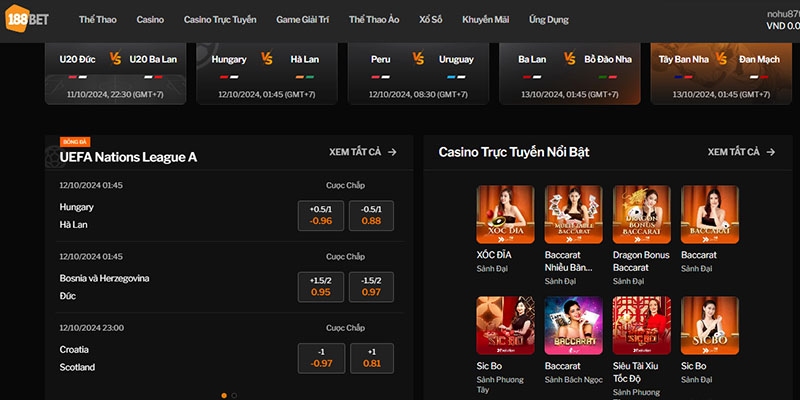Click the 188BET logo
The width and height of the screenshot is (800, 400).
pyautogui.click(x=27, y=19)
